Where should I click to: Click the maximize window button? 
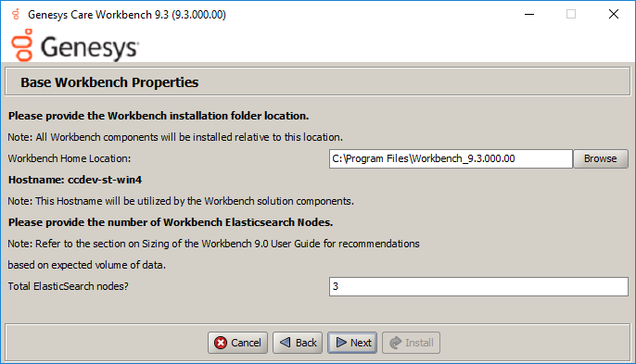pos(571,14)
